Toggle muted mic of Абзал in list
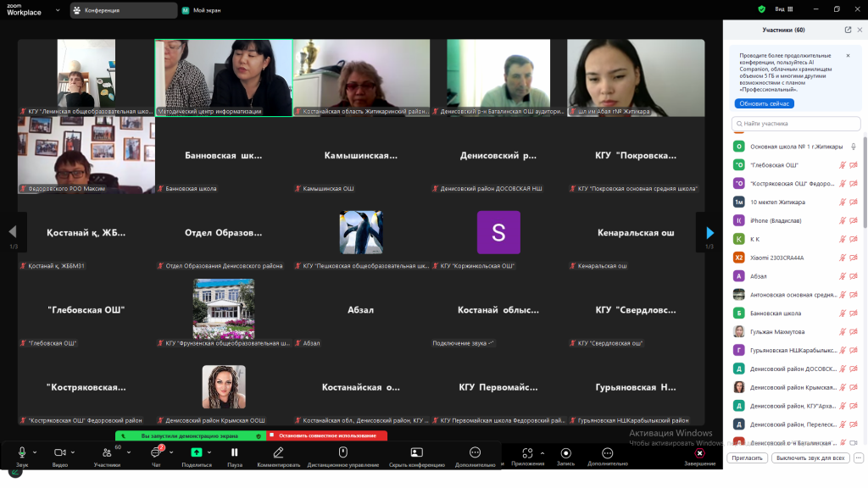 [842, 276]
